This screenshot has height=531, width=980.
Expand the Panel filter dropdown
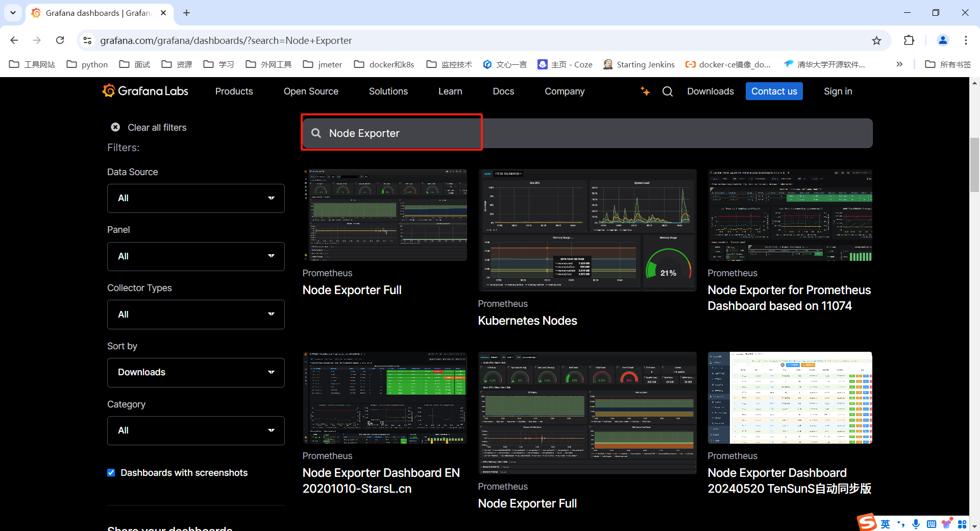point(196,256)
